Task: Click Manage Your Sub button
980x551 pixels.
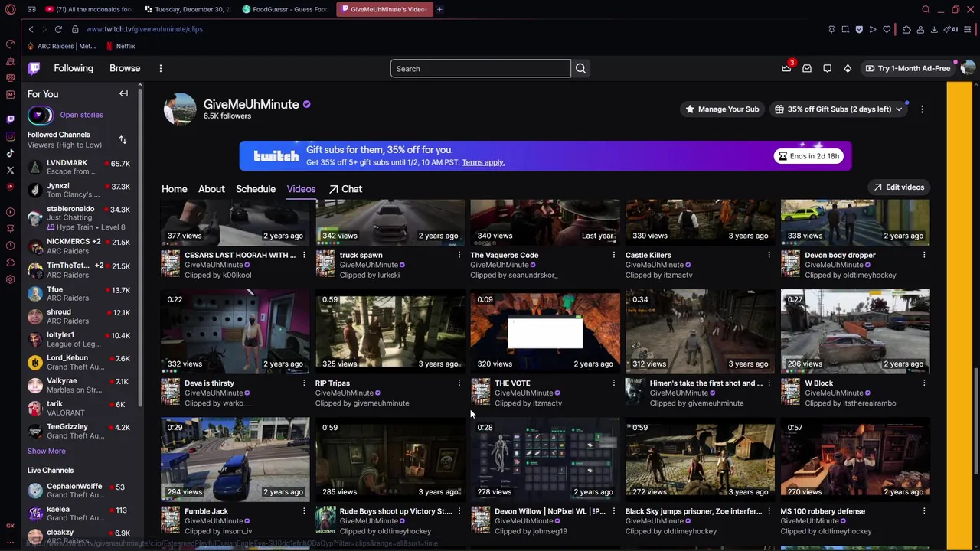Action: pos(722,109)
